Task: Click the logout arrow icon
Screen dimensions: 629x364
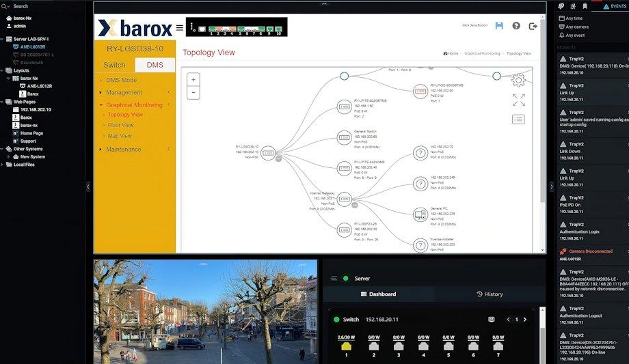Action: click(x=533, y=26)
